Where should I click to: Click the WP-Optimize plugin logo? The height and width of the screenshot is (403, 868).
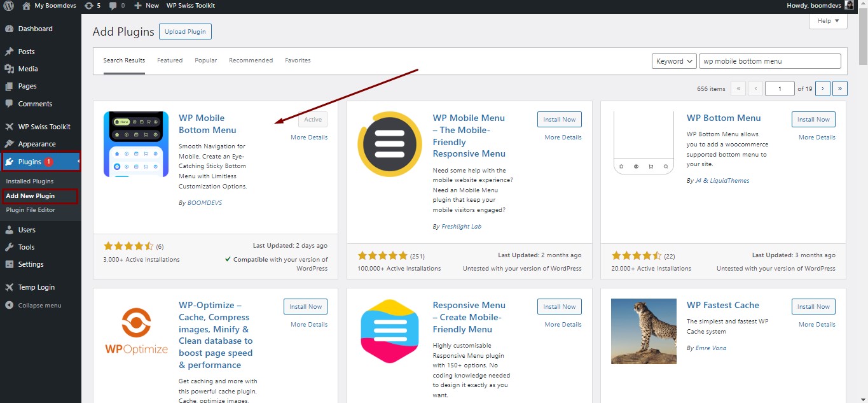click(x=136, y=331)
